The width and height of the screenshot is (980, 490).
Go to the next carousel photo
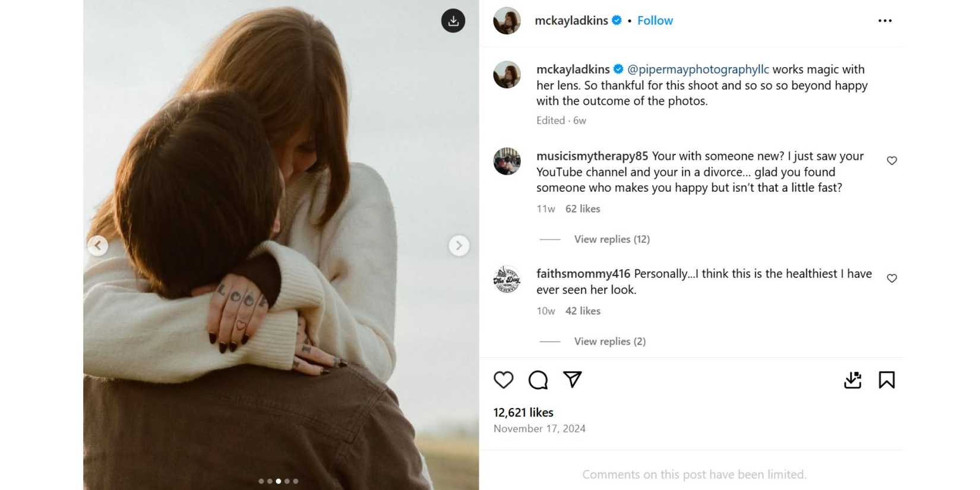(x=459, y=245)
